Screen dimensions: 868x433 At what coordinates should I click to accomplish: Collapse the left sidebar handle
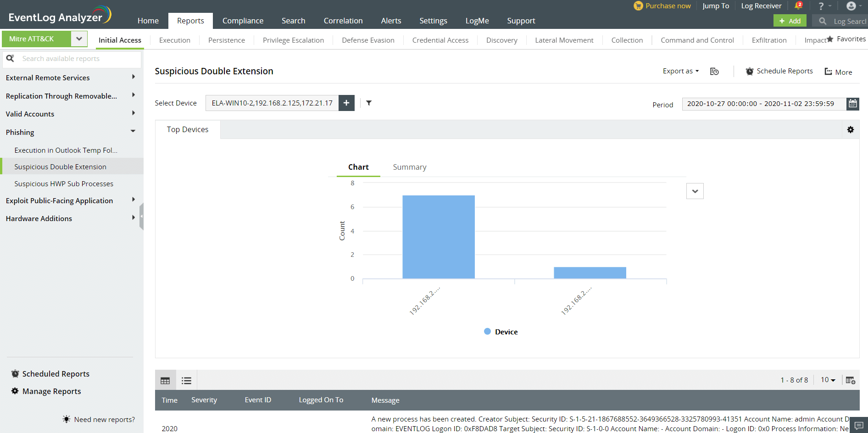tap(141, 216)
